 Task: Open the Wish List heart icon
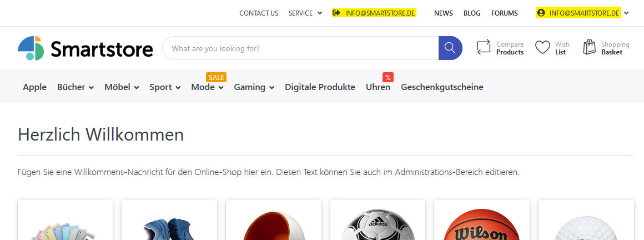tap(542, 48)
